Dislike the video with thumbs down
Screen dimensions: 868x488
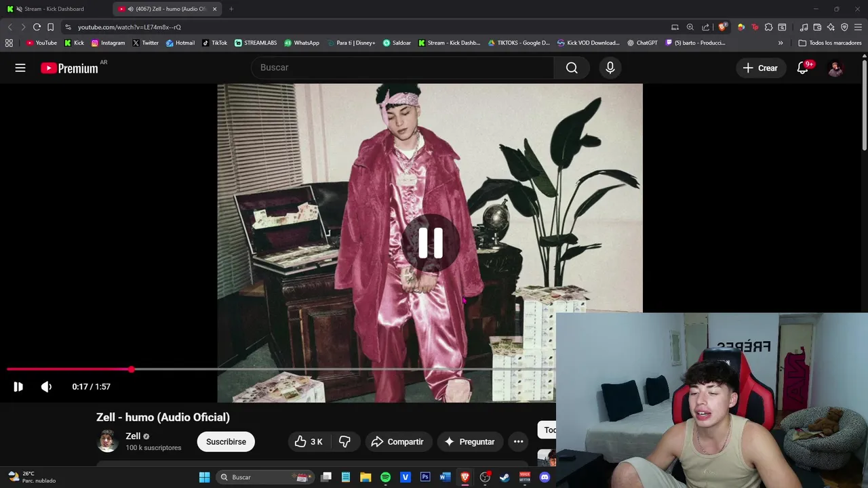(345, 442)
